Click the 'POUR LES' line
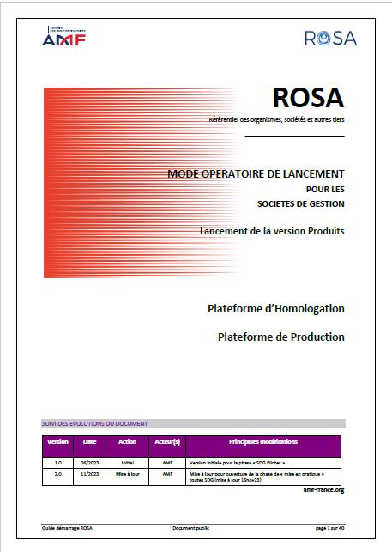The width and height of the screenshot is (392, 552). coord(325,190)
